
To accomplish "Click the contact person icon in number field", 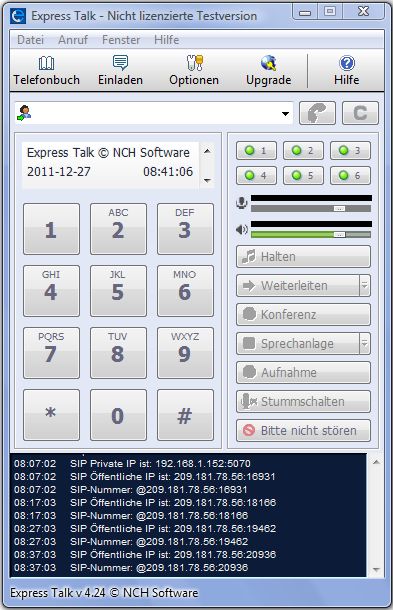I will pyautogui.click(x=24, y=113).
